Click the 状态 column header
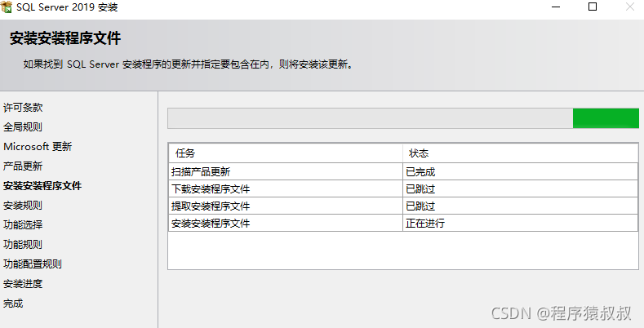Screen dimensions: 644x328 coord(520,153)
